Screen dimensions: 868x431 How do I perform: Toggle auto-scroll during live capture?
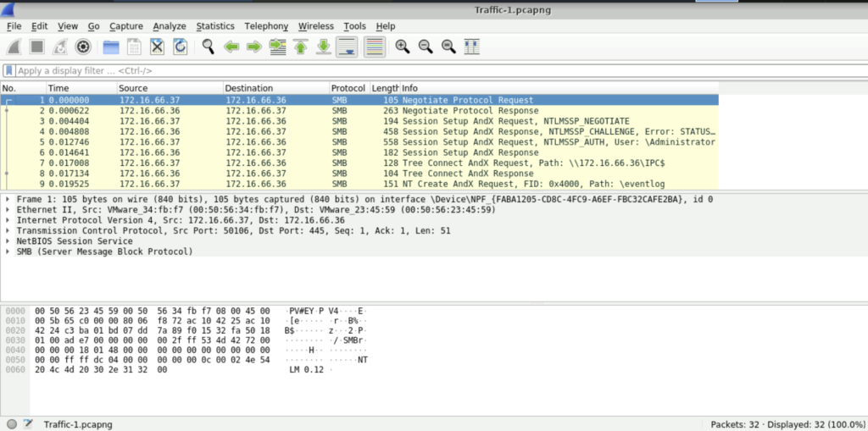[x=346, y=47]
